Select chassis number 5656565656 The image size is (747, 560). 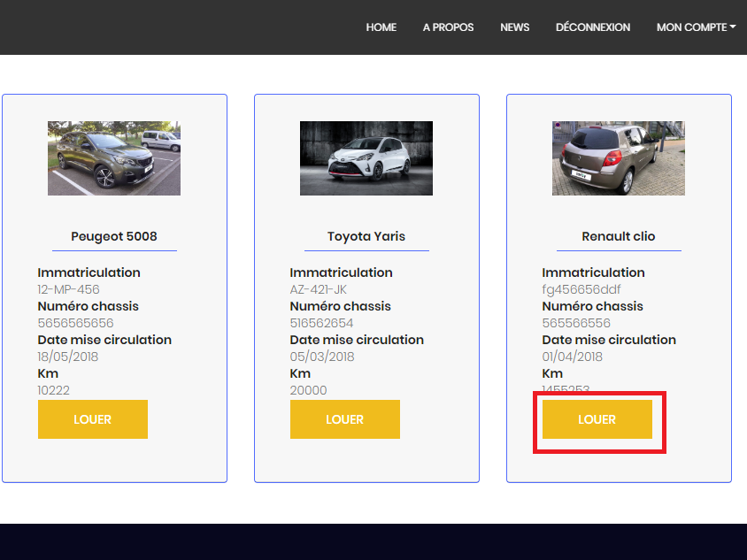[x=76, y=323]
